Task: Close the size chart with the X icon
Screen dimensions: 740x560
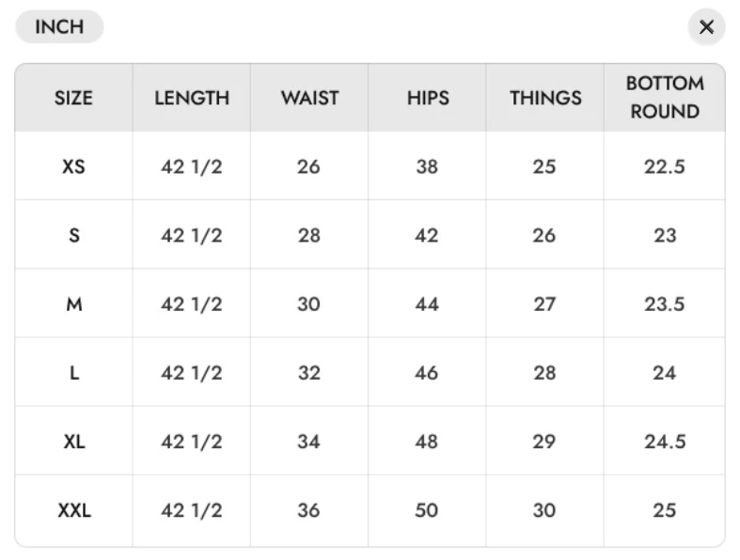Action: point(706,27)
